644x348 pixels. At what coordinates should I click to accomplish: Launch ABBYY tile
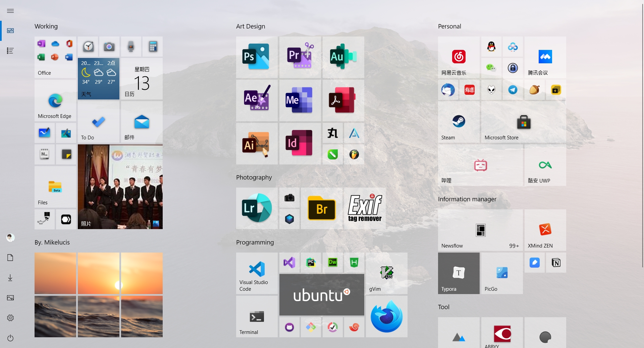point(502,333)
